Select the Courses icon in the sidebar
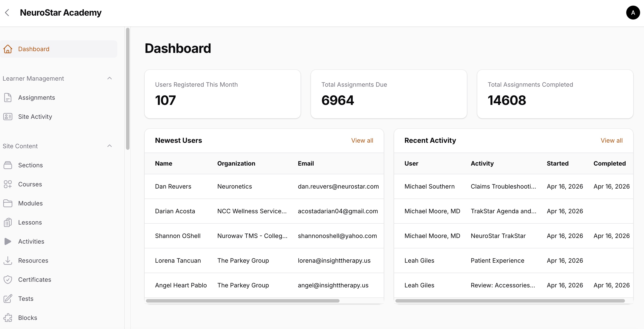This screenshot has width=644, height=329. pyautogui.click(x=8, y=184)
